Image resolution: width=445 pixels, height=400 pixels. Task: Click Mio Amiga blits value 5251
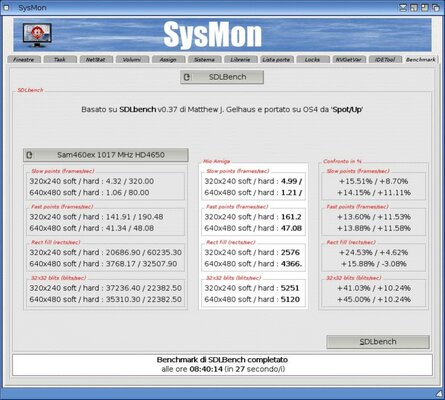point(290,288)
